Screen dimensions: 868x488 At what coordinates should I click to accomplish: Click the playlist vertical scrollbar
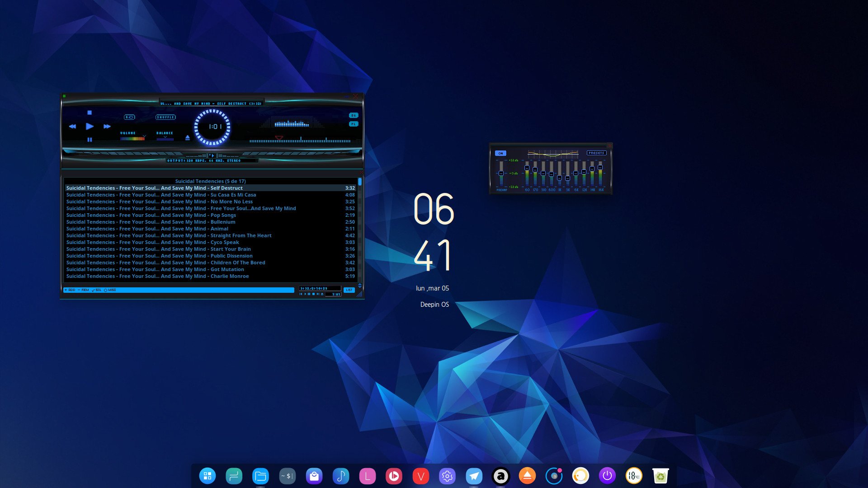tap(360, 230)
